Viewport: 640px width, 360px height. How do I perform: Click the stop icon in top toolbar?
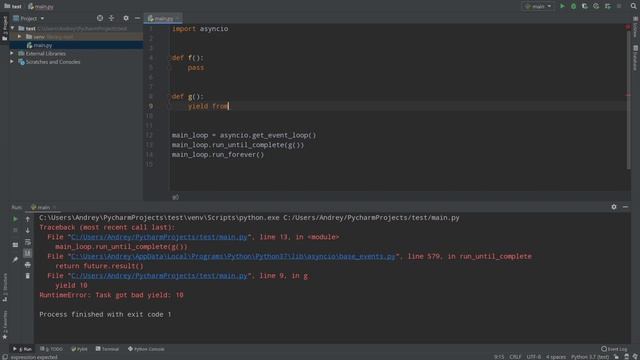[619, 6]
